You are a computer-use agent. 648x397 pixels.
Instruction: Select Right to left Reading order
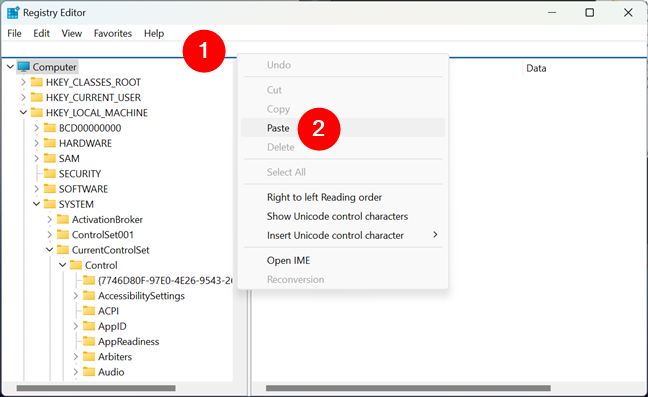click(x=343, y=197)
